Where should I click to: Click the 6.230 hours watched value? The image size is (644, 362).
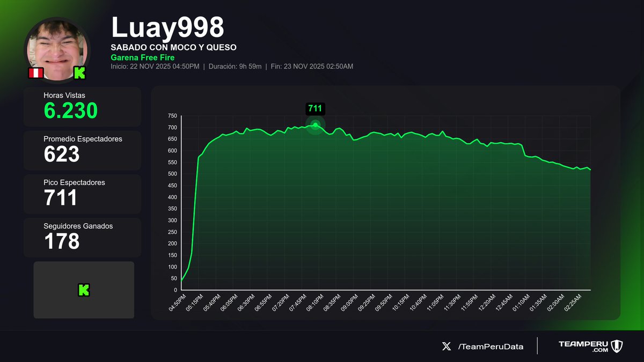[70, 110]
